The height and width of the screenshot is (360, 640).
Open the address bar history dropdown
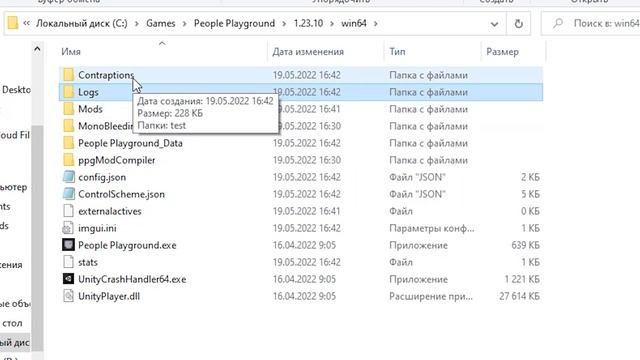(x=494, y=24)
